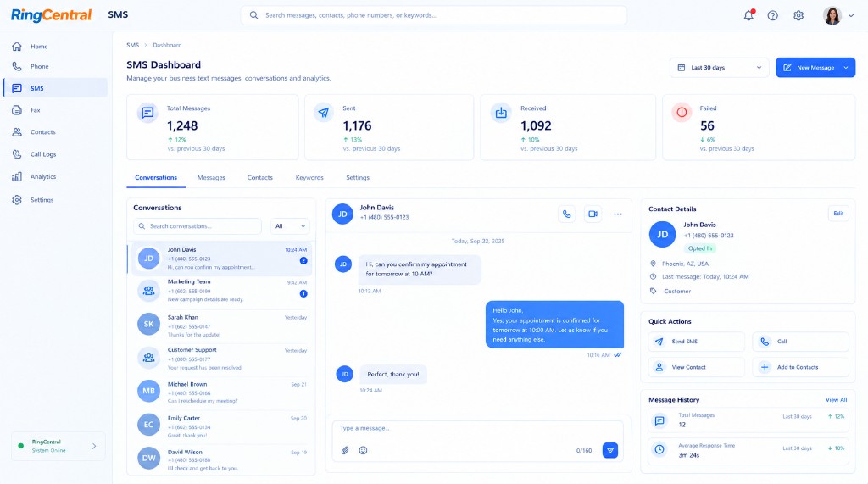The width and height of the screenshot is (868, 484).
Task: Click the Customer tag label
Action: click(x=677, y=292)
